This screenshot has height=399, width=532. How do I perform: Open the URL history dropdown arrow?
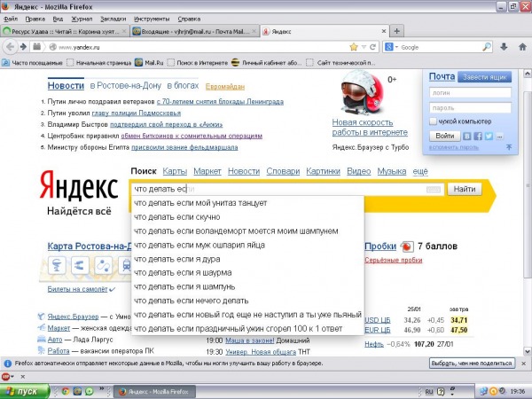coord(364,47)
